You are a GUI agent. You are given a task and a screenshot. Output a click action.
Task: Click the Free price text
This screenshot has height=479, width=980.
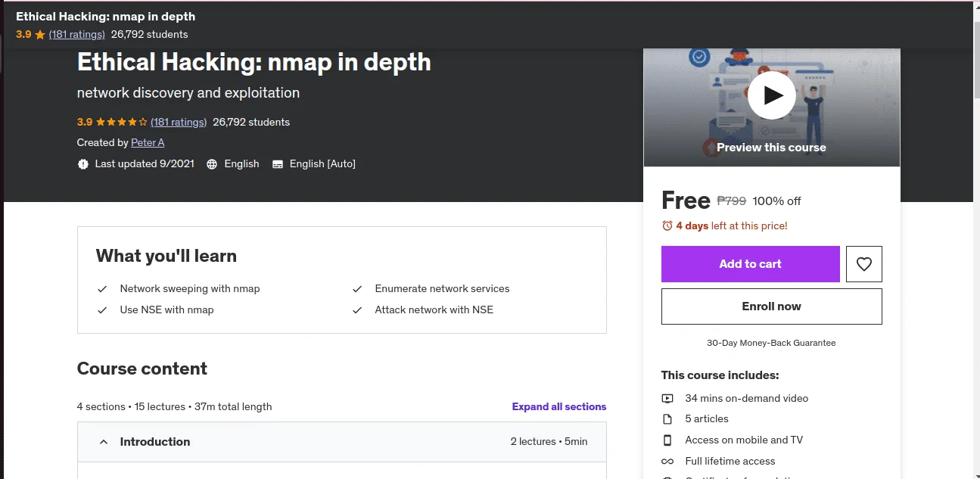[x=686, y=200]
